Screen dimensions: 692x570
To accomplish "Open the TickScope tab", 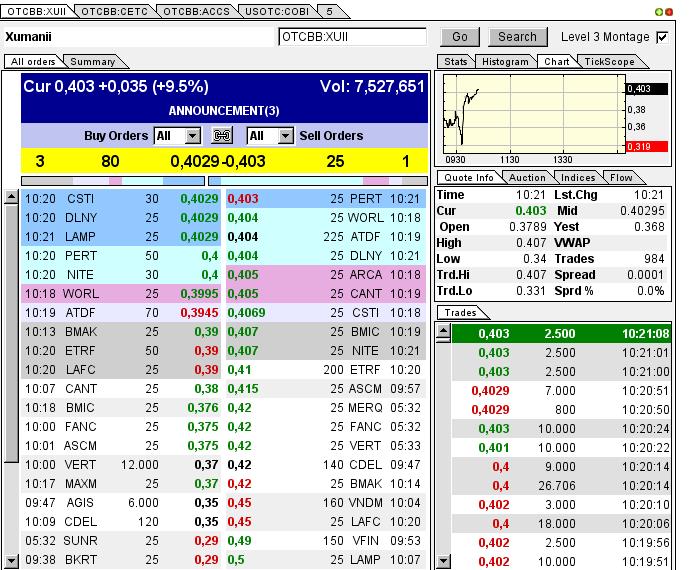I will click(609, 62).
